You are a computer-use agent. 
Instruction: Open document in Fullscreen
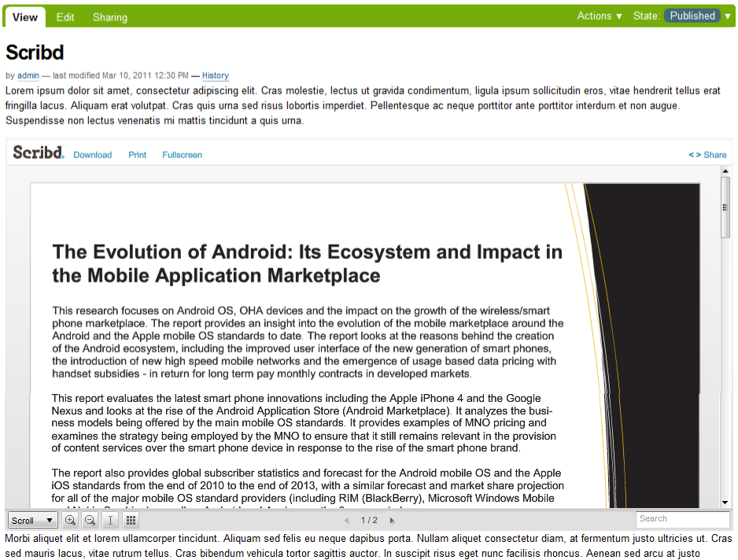tap(182, 155)
